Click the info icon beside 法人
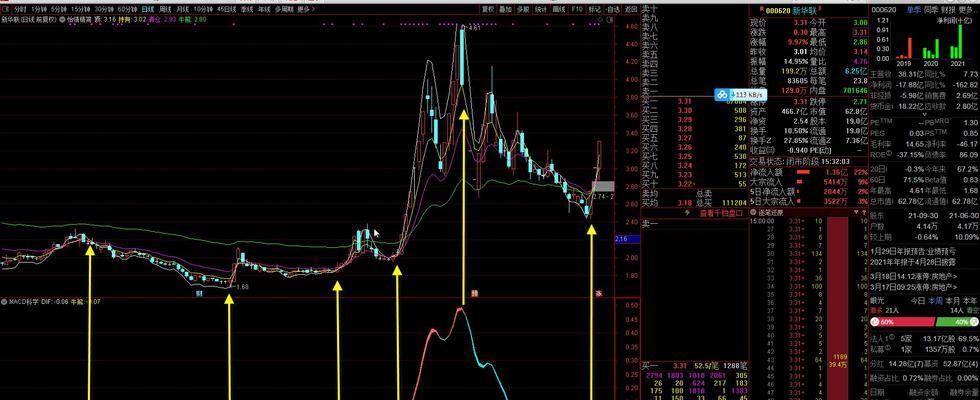The image size is (980, 400). tap(892, 336)
